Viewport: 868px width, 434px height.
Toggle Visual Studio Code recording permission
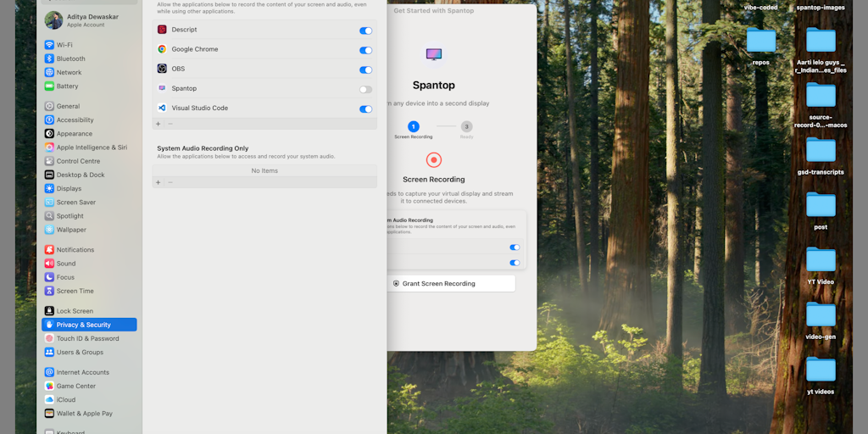(x=365, y=109)
